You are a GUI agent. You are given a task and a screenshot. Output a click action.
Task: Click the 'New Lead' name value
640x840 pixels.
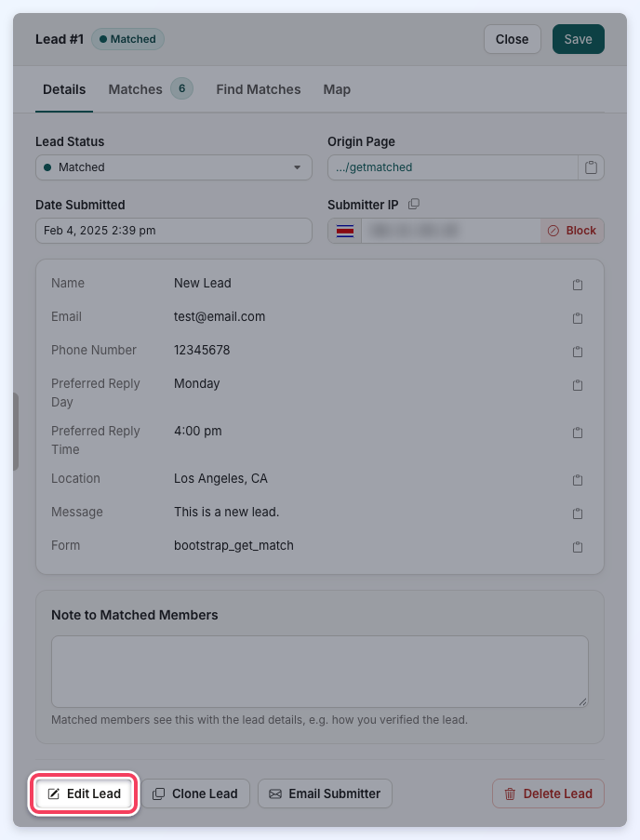click(203, 283)
